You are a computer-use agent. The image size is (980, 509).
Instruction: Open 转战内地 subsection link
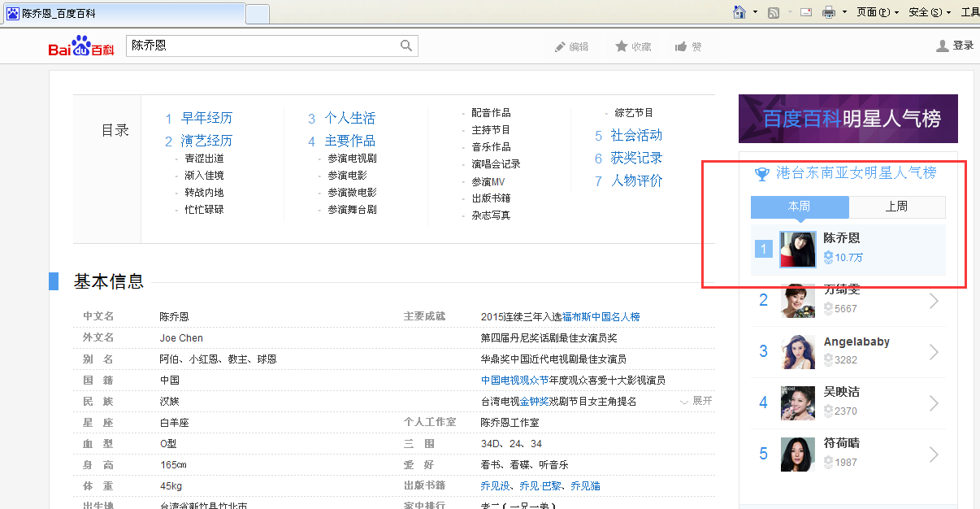point(204,193)
